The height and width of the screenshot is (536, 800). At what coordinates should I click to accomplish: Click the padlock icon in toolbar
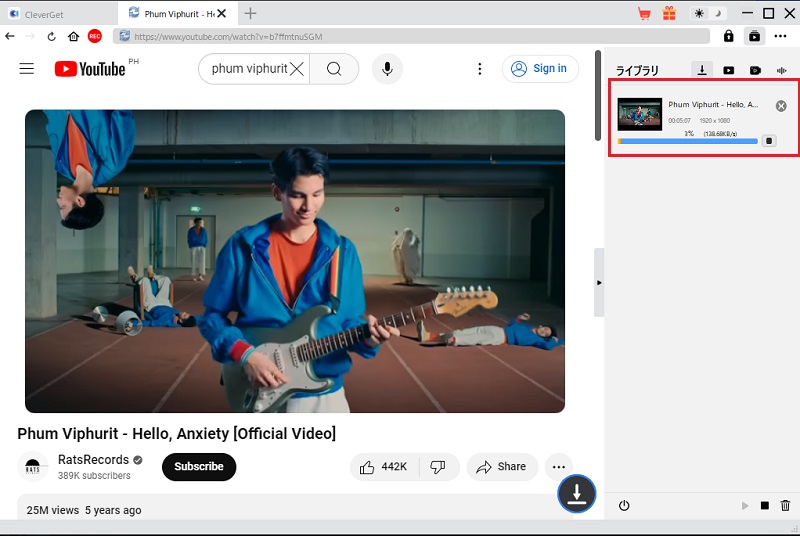tap(729, 36)
